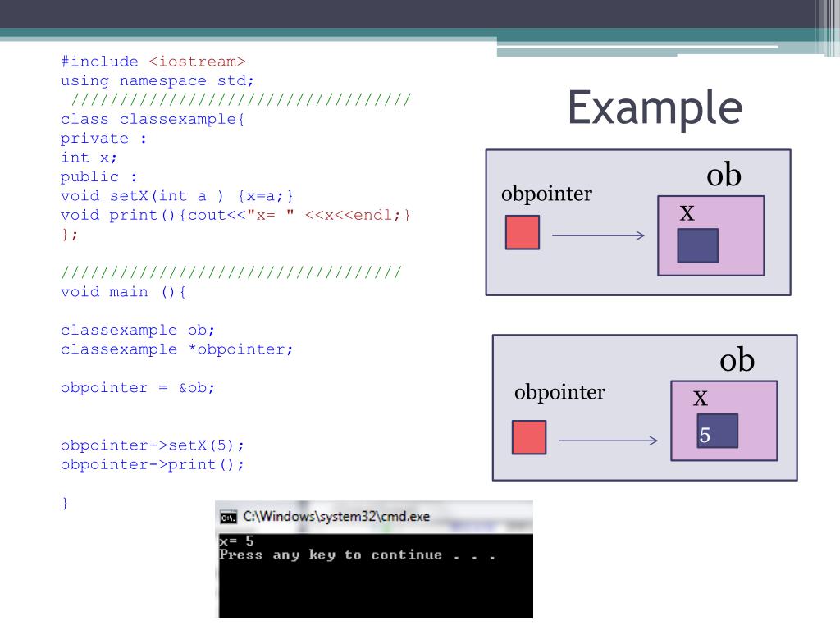Click the class closing "};" line
The image size is (840, 630).
tap(70, 235)
